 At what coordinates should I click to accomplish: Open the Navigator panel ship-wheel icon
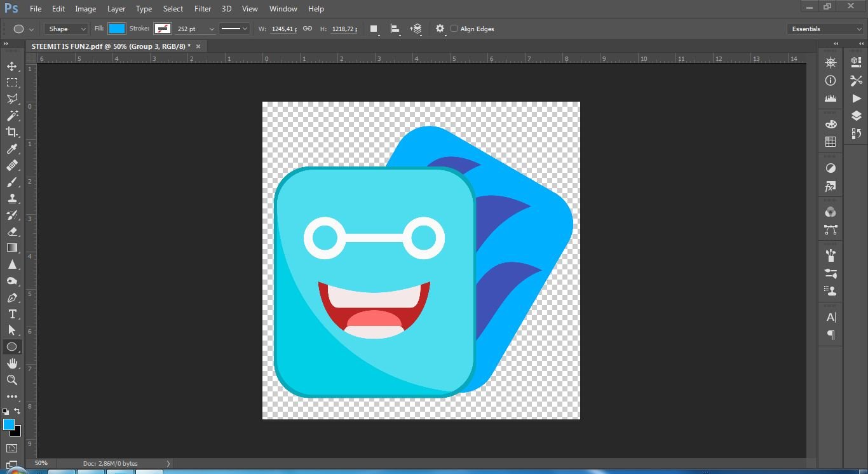tap(831, 62)
